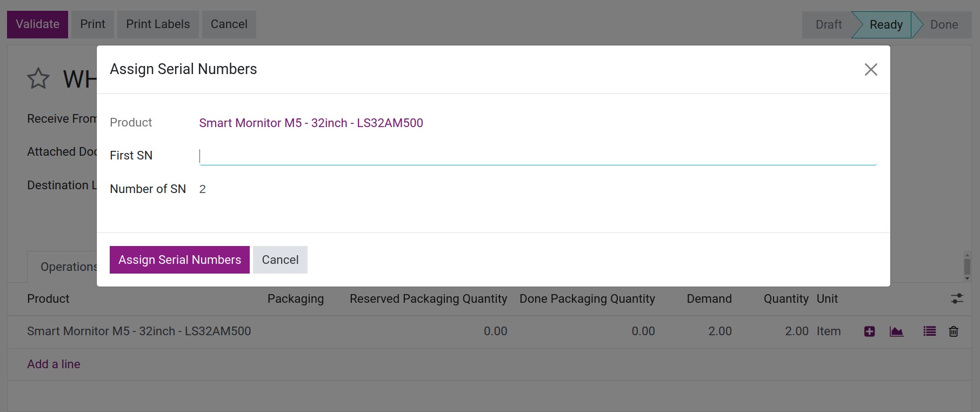Screen dimensions: 980x412
Task: Close the Assign Serial Numbers dialog
Action: [x=870, y=69]
